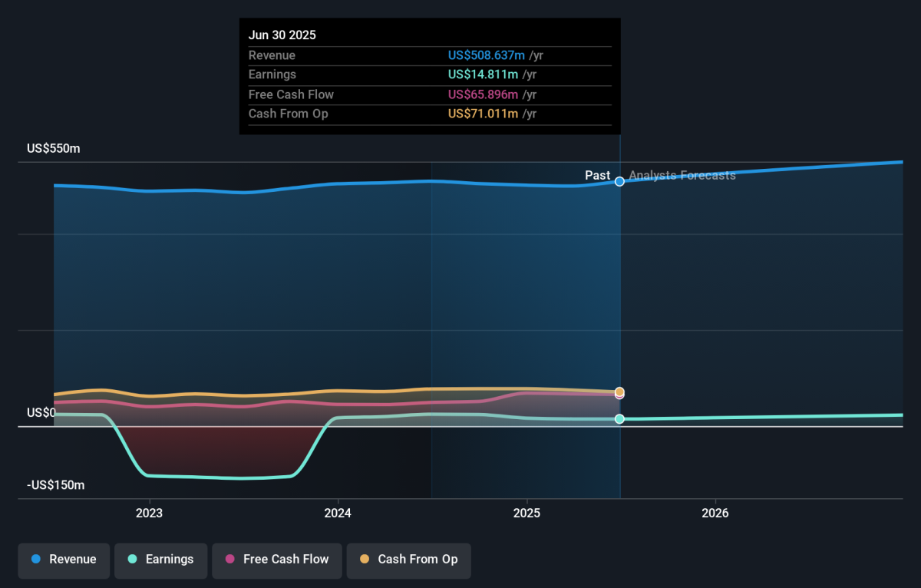Click the US$550m y-axis label

(53, 149)
